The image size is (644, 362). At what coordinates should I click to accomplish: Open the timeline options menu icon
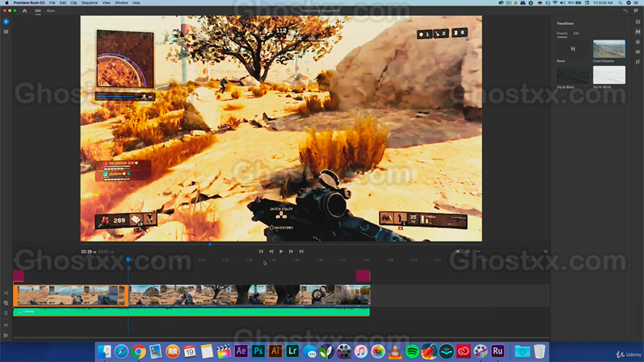click(545, 251)
